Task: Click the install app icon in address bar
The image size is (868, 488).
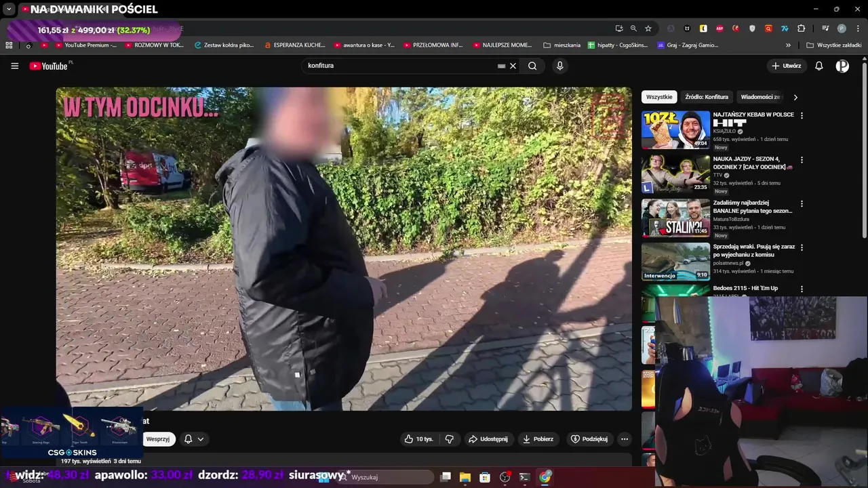Action: (x=619, y=28)
